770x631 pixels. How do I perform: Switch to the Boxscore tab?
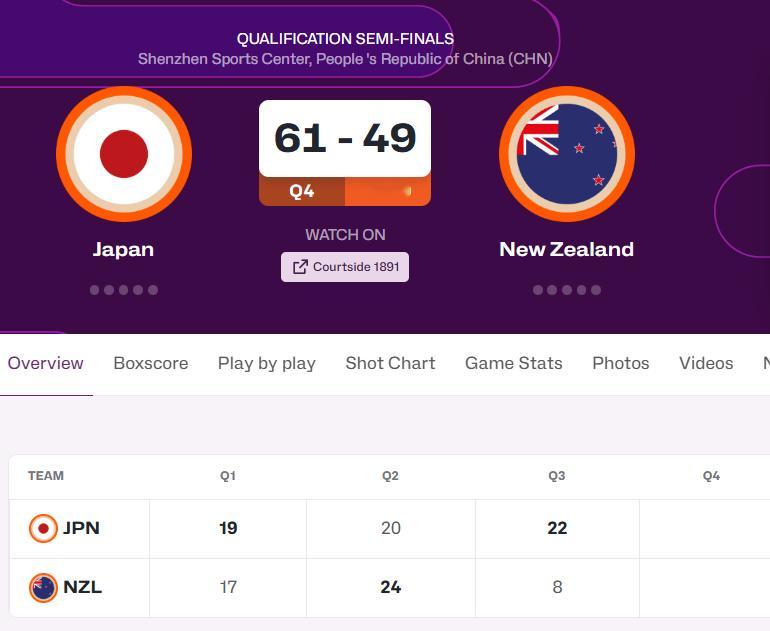coord(151,363)
